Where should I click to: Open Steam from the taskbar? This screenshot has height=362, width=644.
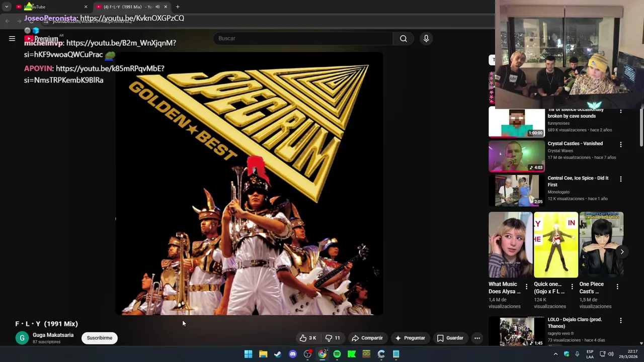coord(278,354)
